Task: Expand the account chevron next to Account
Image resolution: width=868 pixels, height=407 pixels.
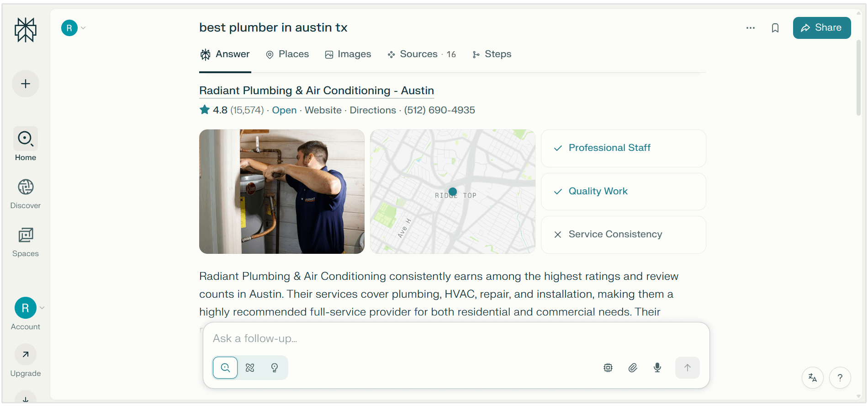Action: [42, 307]
